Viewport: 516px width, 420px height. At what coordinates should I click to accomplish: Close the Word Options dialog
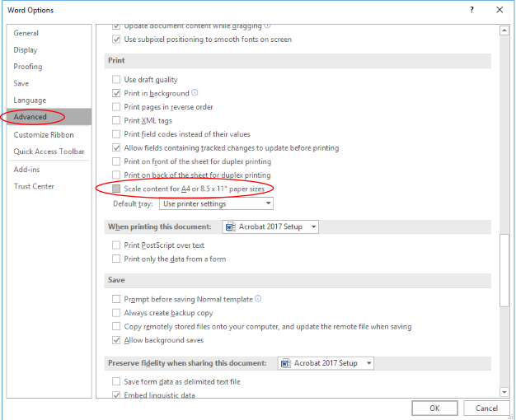click(500, 10)
